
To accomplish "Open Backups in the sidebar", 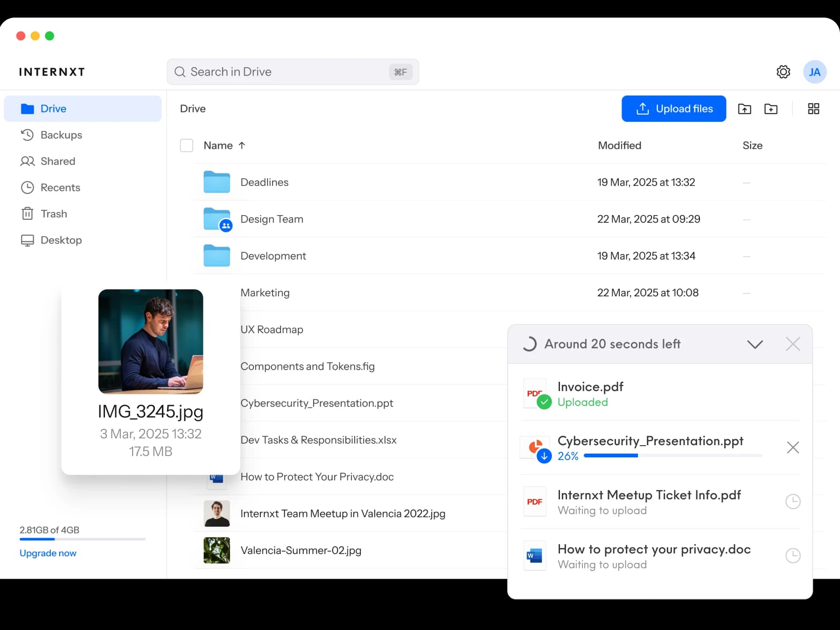I will pyautogui.click(x=61, y=135).
